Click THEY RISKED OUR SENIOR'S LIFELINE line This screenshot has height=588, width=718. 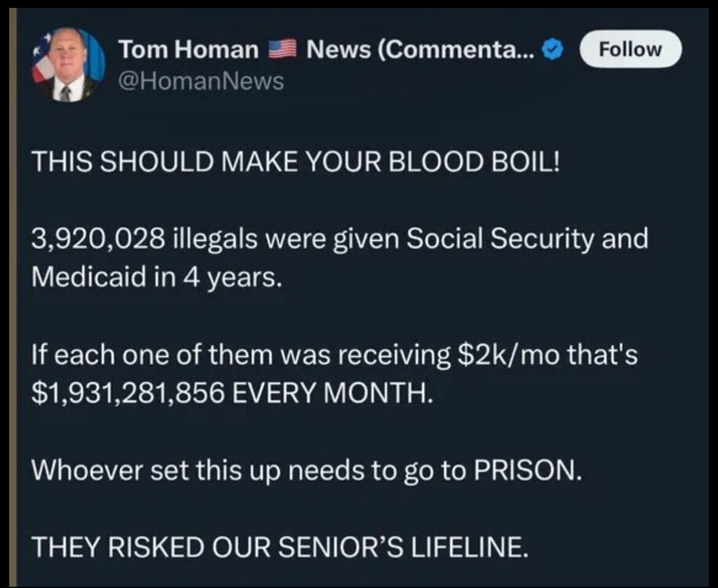pos(280,546)
